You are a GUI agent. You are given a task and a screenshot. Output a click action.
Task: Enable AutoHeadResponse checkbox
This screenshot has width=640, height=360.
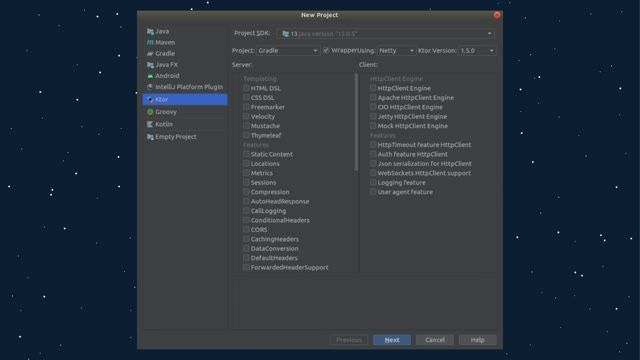pos(246,201)
